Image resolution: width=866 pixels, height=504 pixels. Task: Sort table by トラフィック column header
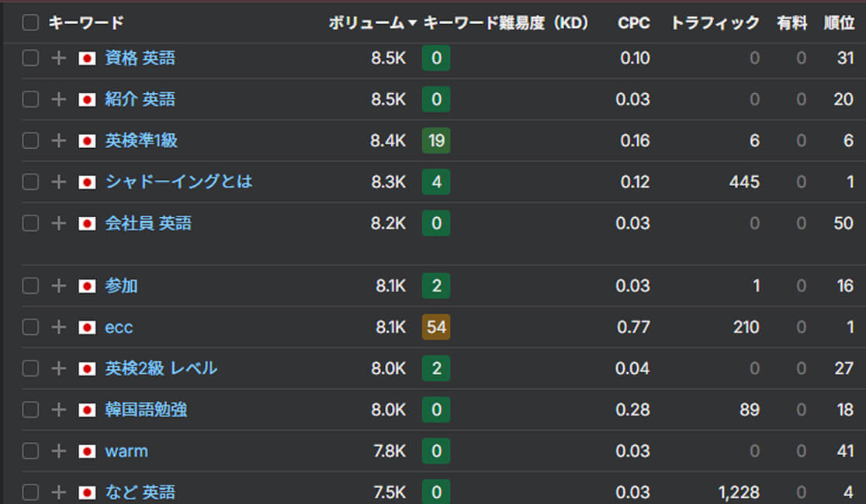(714, 23)
